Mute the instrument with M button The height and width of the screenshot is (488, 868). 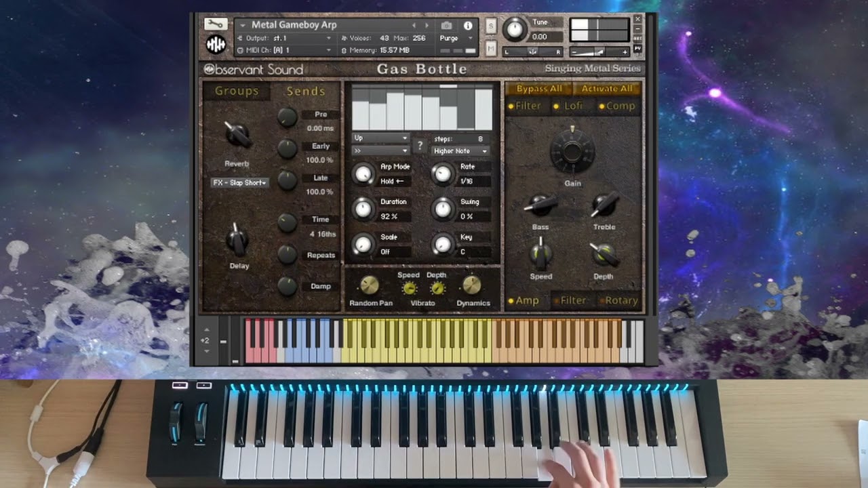point(491,47)
